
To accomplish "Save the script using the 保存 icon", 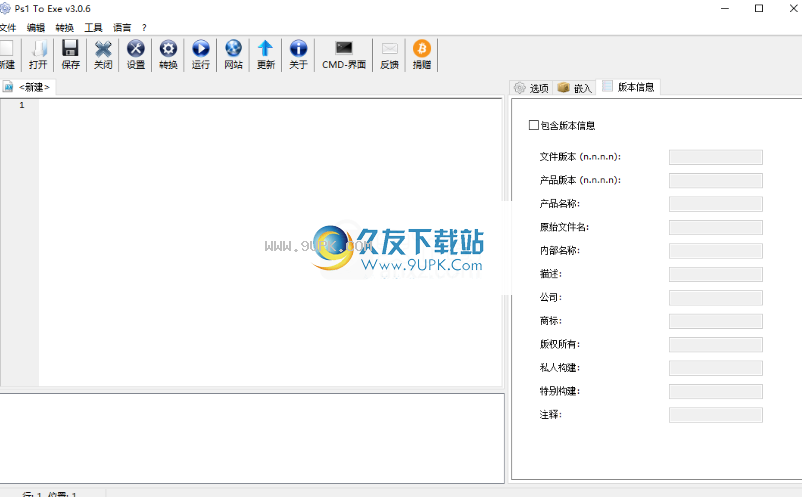I will click(x=70, y=54).
